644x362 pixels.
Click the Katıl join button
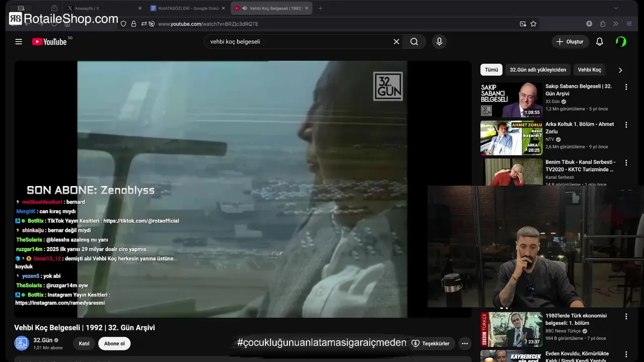click(84, 343)
